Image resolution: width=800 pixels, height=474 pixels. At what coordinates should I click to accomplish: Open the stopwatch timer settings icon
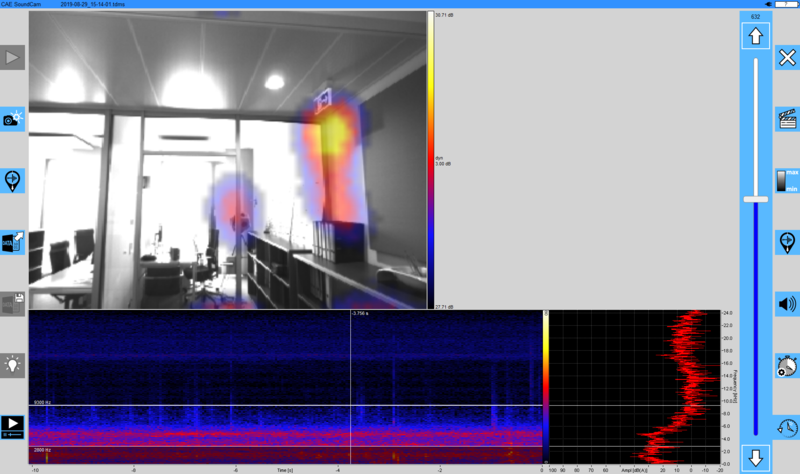pyautogui.click(x=786, y=365)
